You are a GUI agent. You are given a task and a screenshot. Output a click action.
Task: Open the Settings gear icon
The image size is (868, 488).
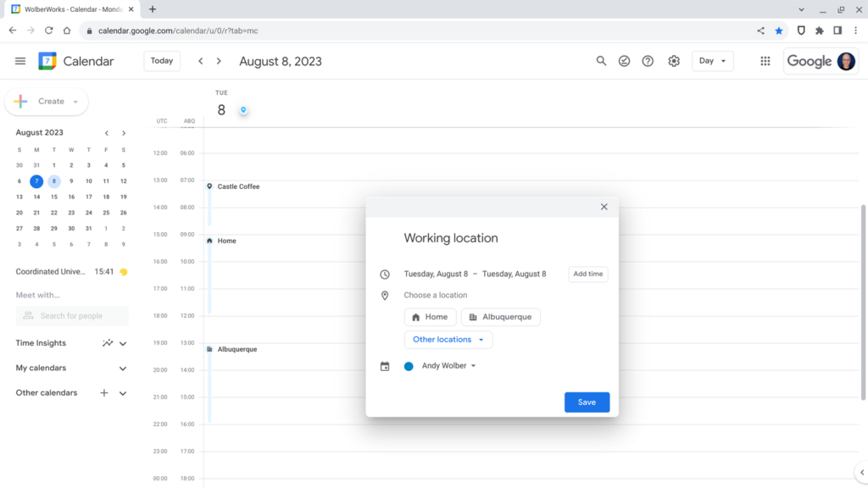pyautogui.click(x=674, y=61)
